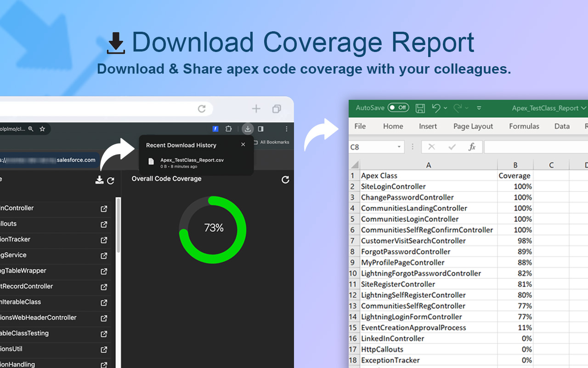Expand the Apex_TestClass_Report title dropdown
588x368 pixels.
coord(584,108)
